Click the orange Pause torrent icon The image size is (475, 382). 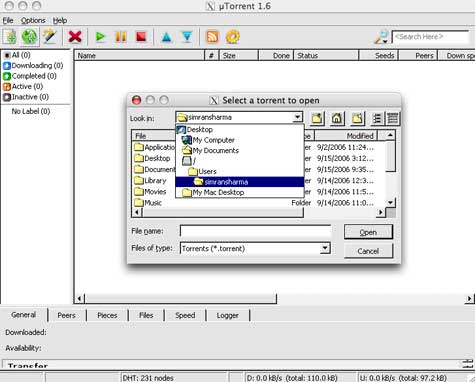pos(121,37)
